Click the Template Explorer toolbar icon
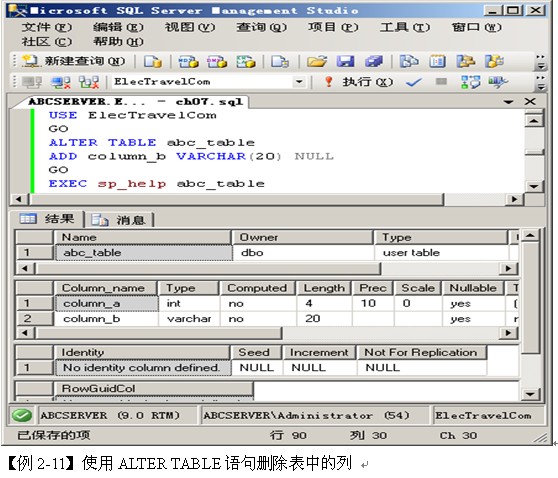Screen dimensions: 558x478 point(494,62)
